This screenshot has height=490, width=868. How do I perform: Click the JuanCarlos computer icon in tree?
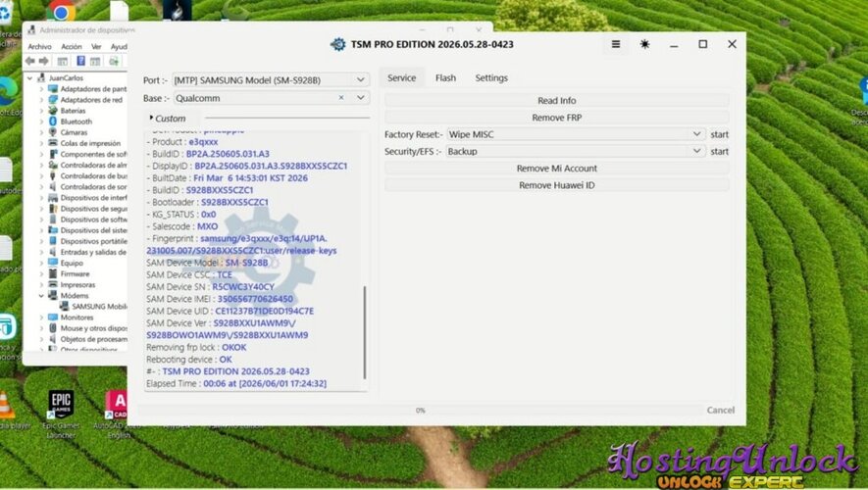[x=41, y=78]
